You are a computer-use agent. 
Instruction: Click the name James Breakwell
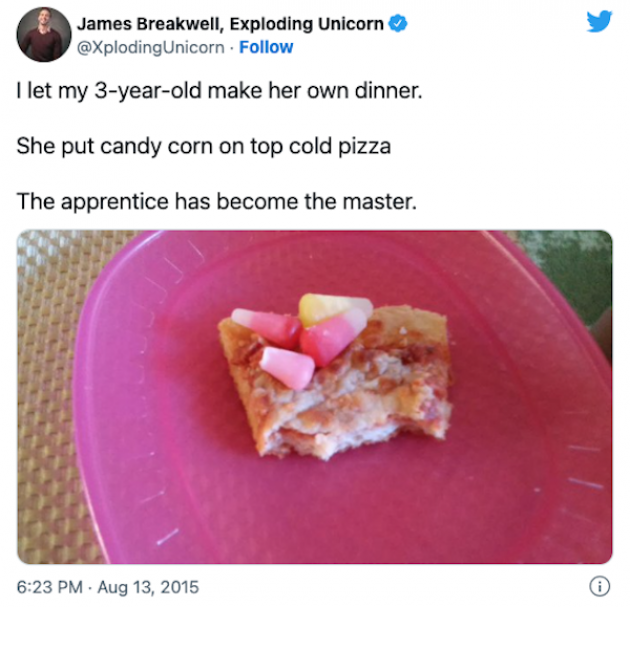[151, 24]
